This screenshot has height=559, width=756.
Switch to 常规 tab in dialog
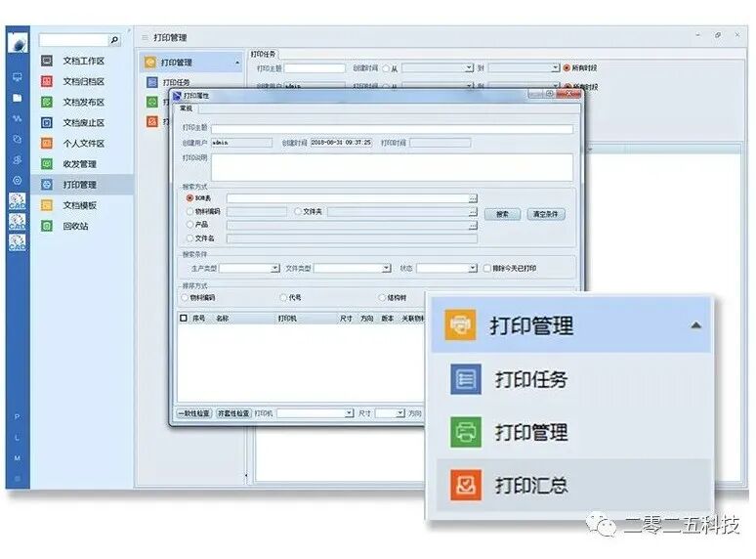(x=187, y=108)
